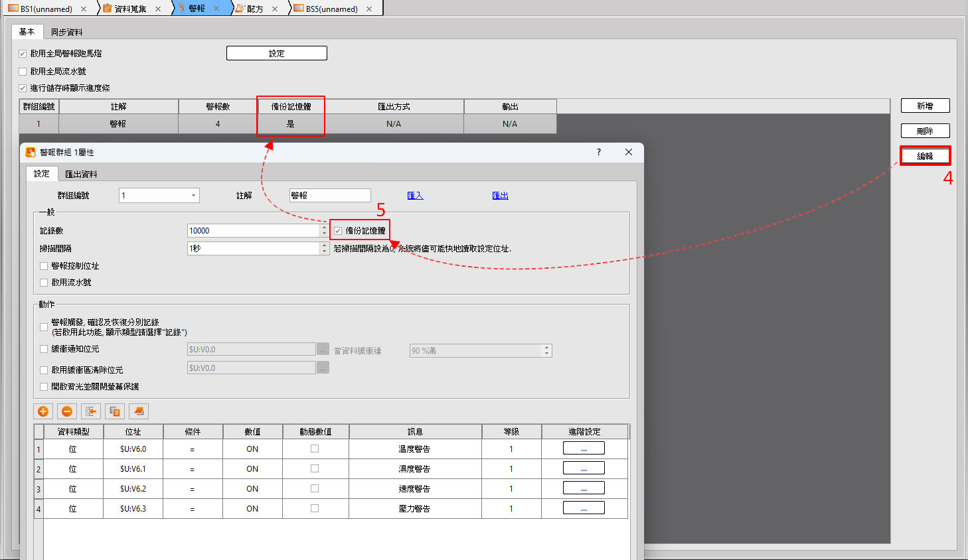
Task: Click the insert row arrow icon
Action: click(x=91, y=411)
